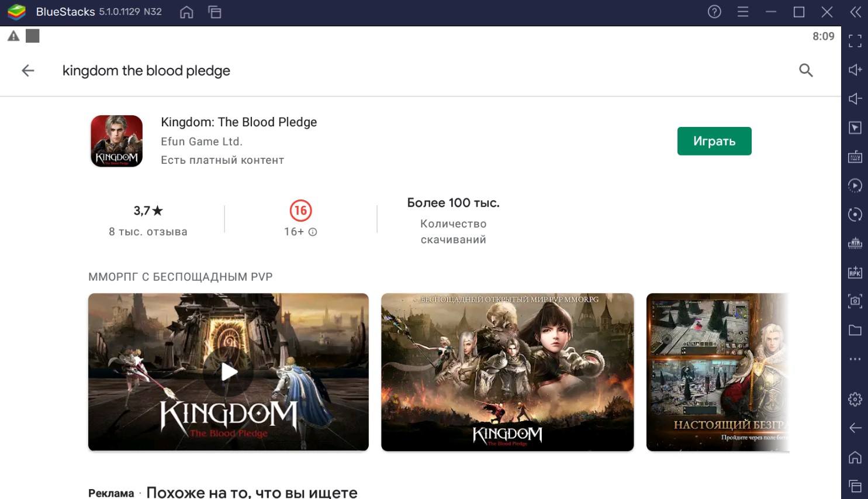Screen dimensions: 868x499
Task: Click 'Похоже на то, что вы ищете' heading
Action: coord(252,493)
